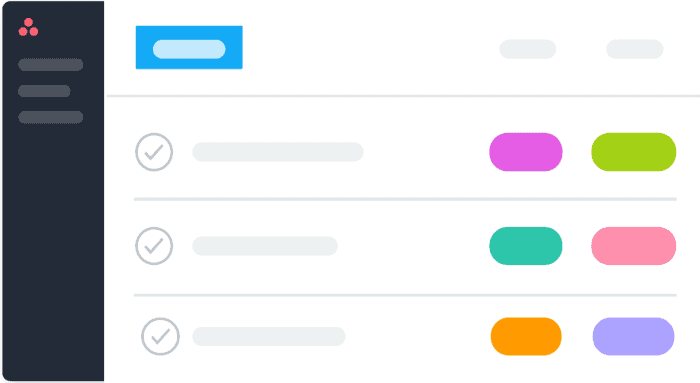Image resolution: width=700 pixels, height=383 pixels.
Task: Click the light pill inside blue button
Action: tap(189, 49)
